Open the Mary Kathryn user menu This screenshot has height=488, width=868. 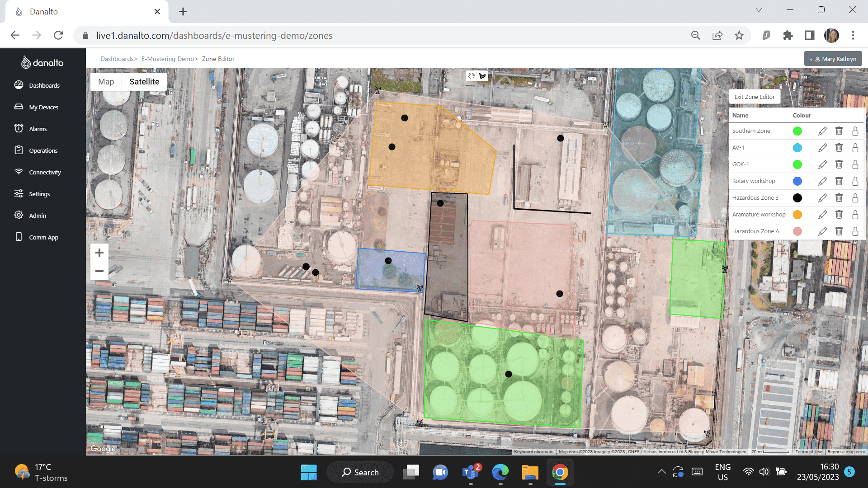click(833, 59)
